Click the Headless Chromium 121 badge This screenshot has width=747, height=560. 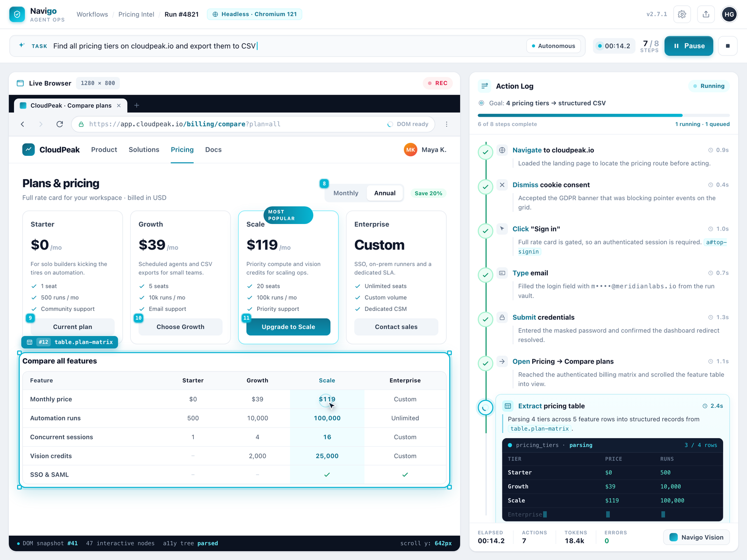[x=254, y=14]
